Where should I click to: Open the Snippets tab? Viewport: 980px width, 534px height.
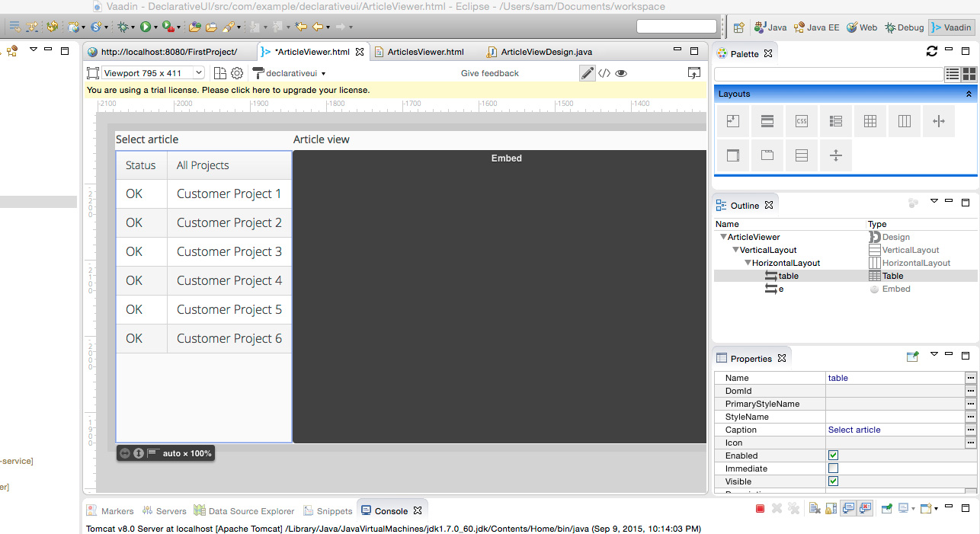(x=328, y=511)
